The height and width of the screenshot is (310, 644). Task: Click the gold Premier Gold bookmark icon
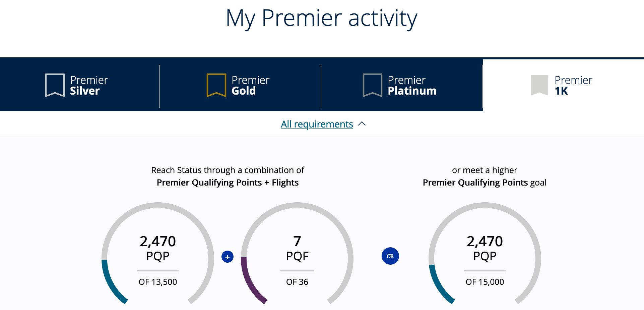(x=216, y=85)
